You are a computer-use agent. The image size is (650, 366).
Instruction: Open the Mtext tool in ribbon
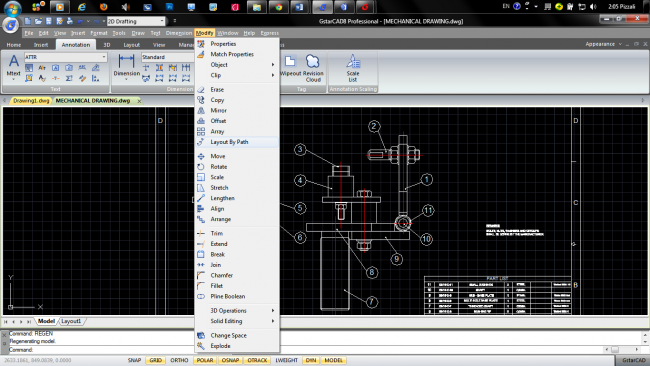[x=13, y=66]
